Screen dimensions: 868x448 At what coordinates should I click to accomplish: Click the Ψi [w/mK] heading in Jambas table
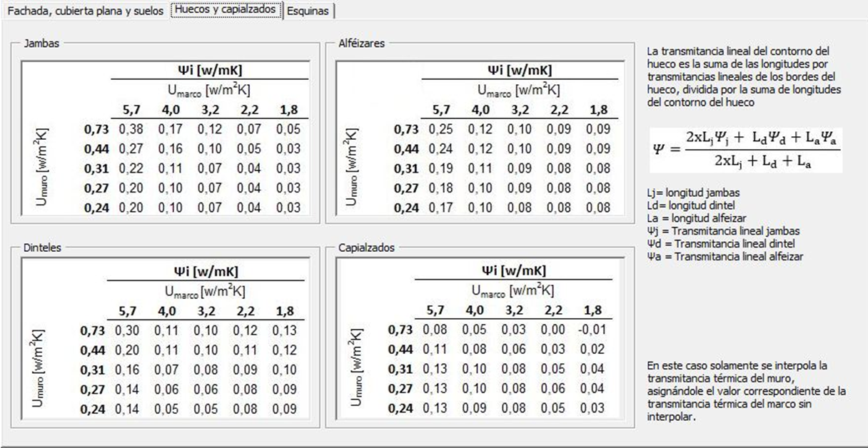(x=209, y=70)
